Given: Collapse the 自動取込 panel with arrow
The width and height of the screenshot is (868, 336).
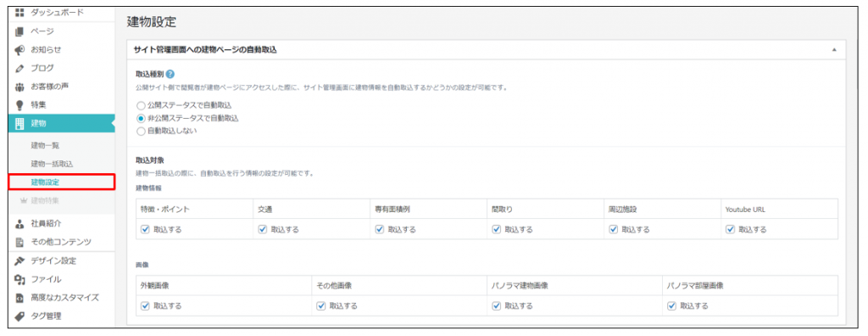Looking at the screenshot, I should [834, 50].
